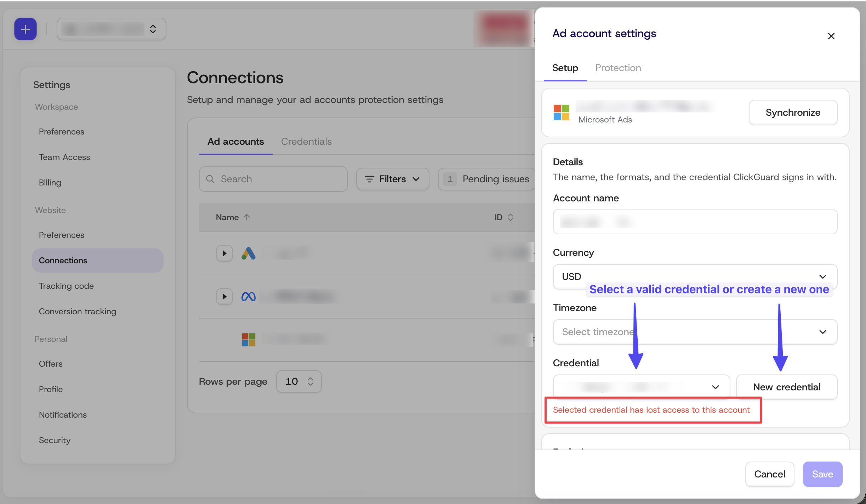Click into the Search field
The image size is (866, 504).
(x=273, y=179)
